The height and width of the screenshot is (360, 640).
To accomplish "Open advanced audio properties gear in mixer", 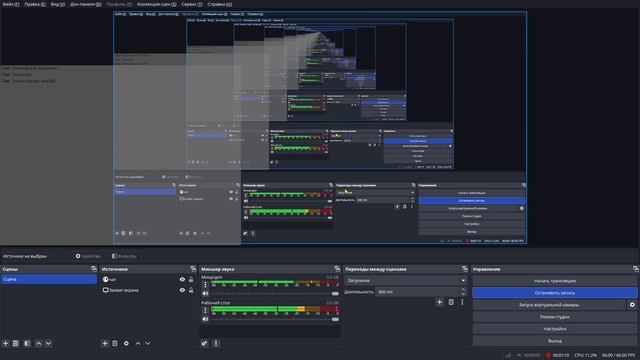I will point(204,343).
